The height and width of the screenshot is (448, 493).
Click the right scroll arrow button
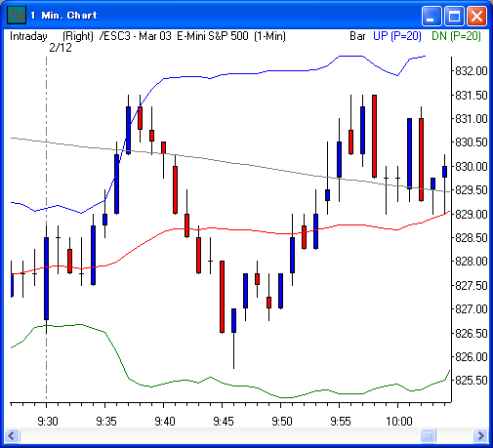tap(480, 435)
